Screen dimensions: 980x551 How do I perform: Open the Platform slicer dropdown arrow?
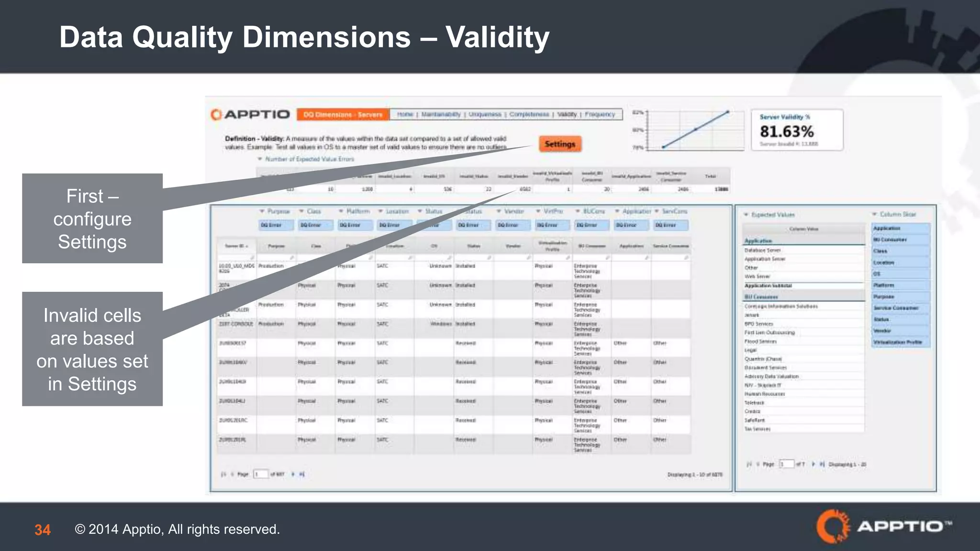341,211
